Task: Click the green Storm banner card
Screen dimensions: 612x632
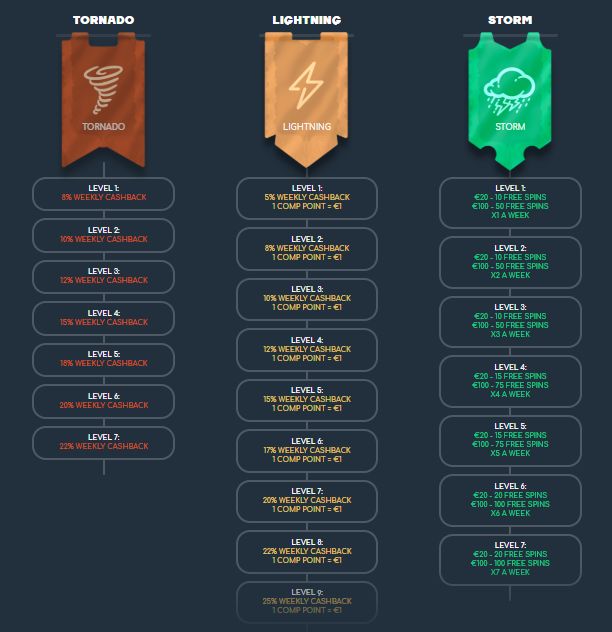Action: [x=510, y=140]
